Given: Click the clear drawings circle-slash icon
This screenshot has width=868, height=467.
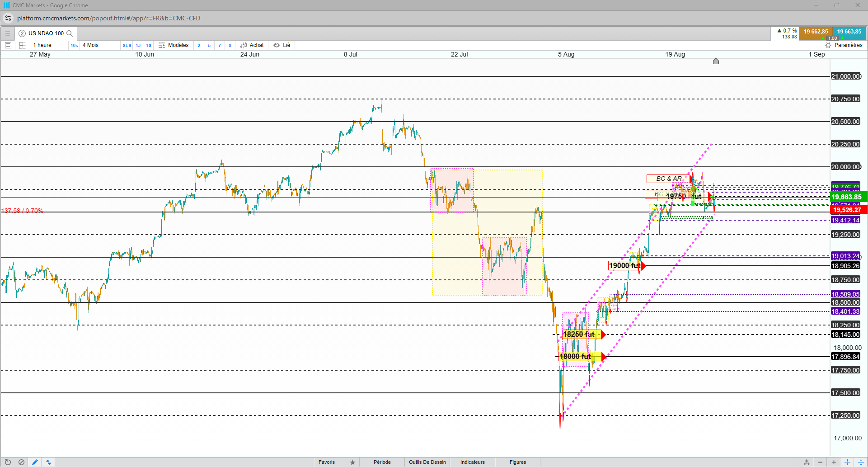Looking at the screenshot, I should click(21, 462).
